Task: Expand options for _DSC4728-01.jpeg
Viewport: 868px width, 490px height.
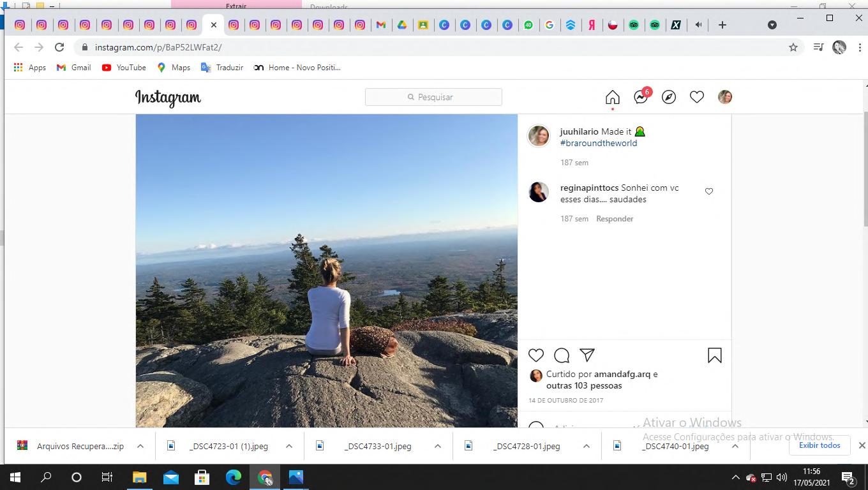Action: click(x=587, y=446)
